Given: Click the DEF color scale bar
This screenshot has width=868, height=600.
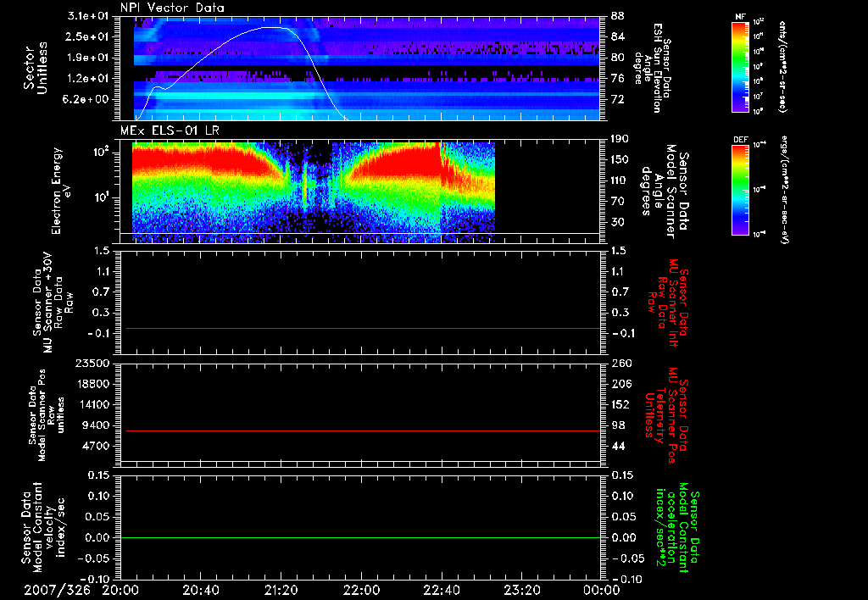Looking at the screenshot, I should click(x=741, y=190).
